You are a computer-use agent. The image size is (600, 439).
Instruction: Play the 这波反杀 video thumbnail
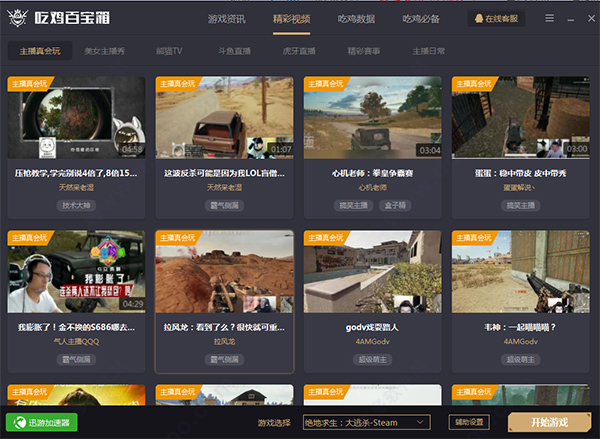click(225, 118)
